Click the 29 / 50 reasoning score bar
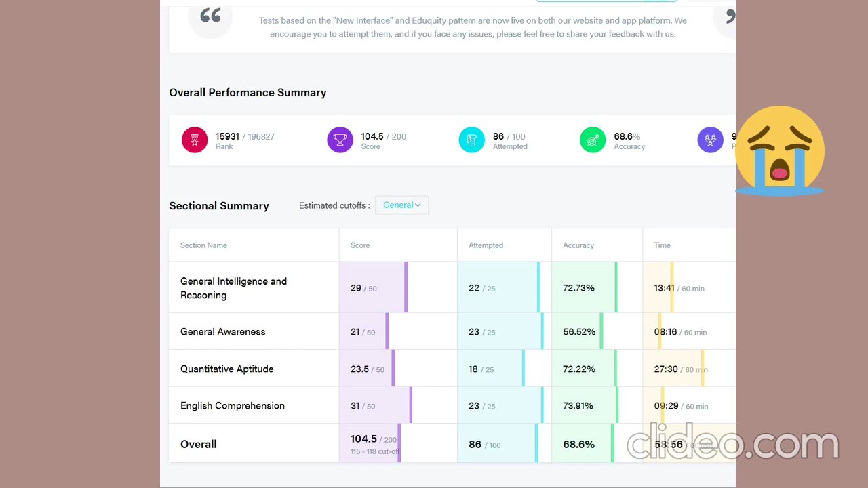Screen dimensions: 868x488 (373, 287)
